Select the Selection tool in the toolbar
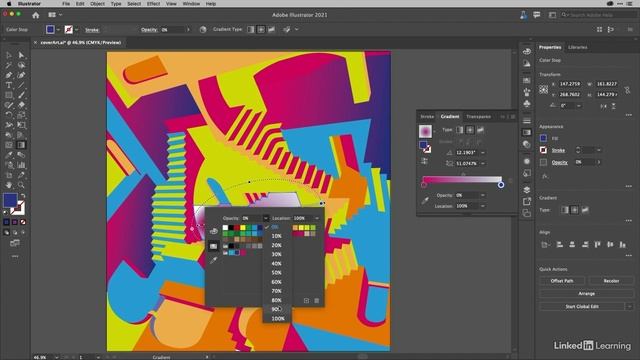The image size is (640, 360). (9, 55)
